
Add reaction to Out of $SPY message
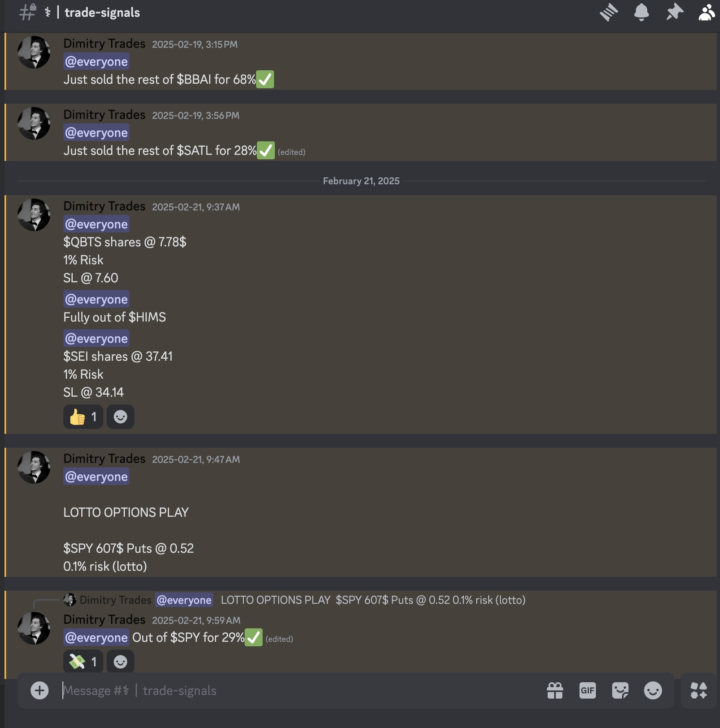(x=120, y=661)
